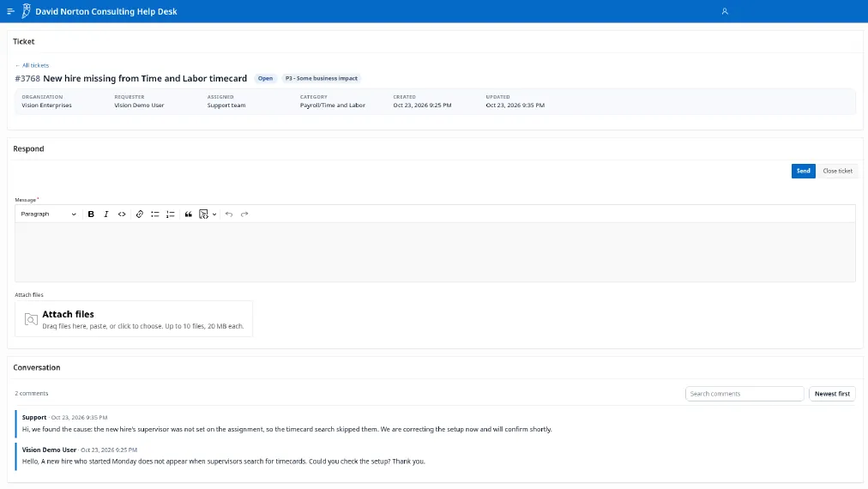Click the updated date Oct 23, 2026 9:35 PM
868x489 pixels.
pyautogui.click(x=515, y=106)
